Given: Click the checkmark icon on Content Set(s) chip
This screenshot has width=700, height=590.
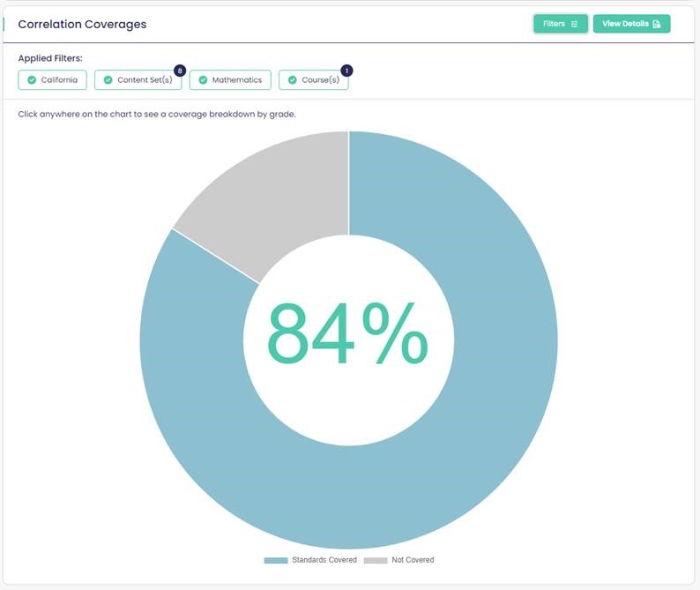Looking at the screenshot, I should [108, 80].
